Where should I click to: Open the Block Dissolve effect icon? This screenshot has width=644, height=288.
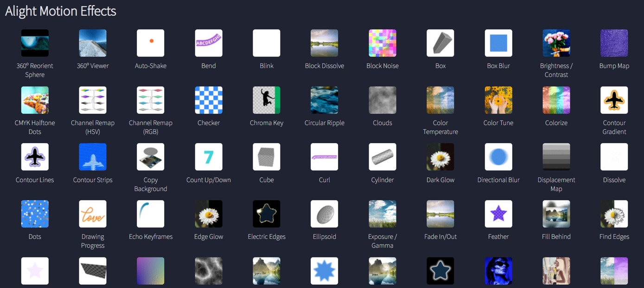[325, 43]
